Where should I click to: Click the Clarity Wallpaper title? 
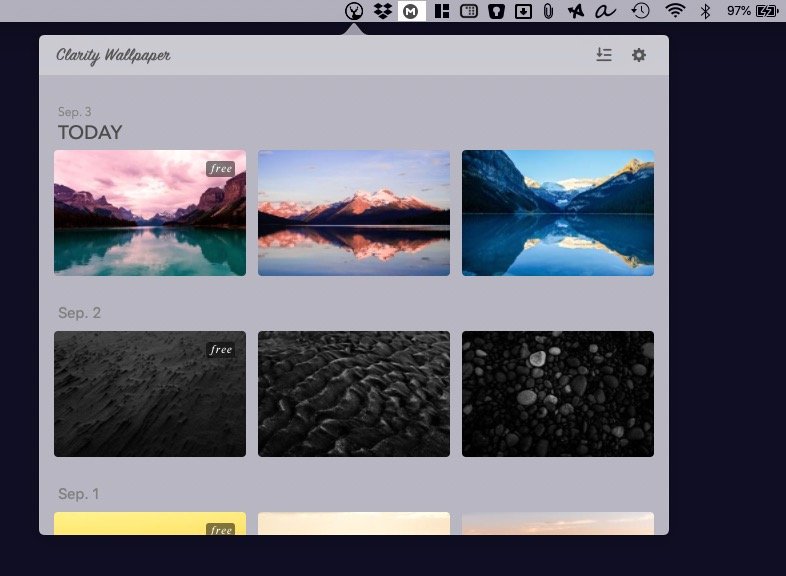pyautogui.click(x=113, y=55)
